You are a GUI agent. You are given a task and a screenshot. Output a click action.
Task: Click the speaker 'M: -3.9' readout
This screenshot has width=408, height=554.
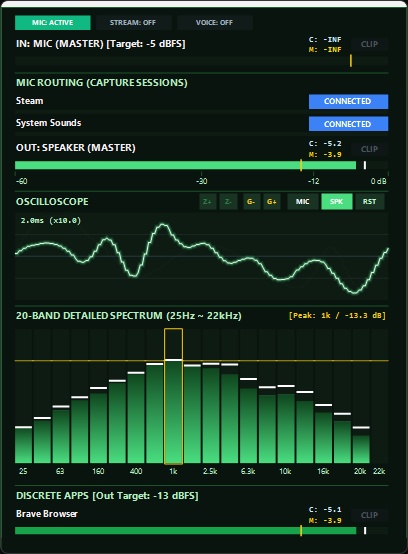tap(325, 154)
